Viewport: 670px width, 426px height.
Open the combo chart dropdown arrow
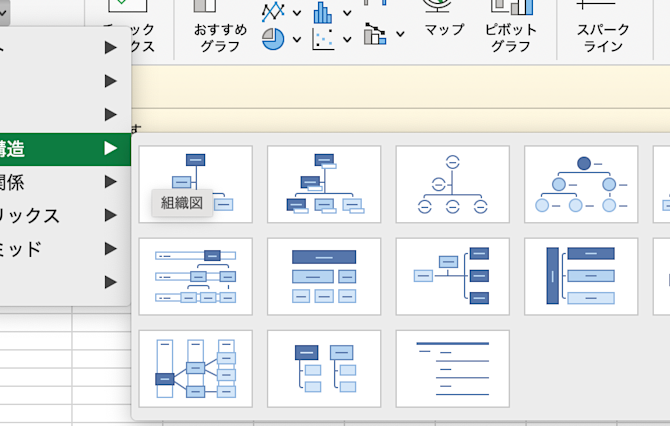pos(400,33)
